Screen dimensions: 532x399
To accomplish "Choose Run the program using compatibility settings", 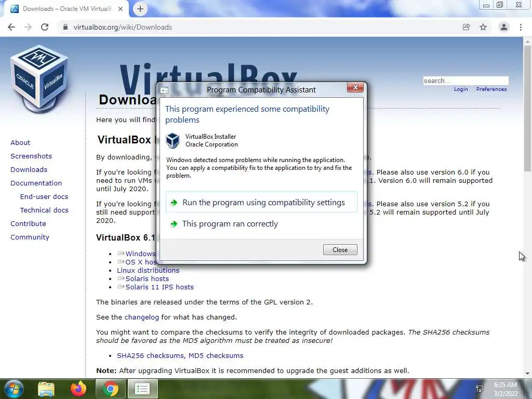I will [262, 202].
